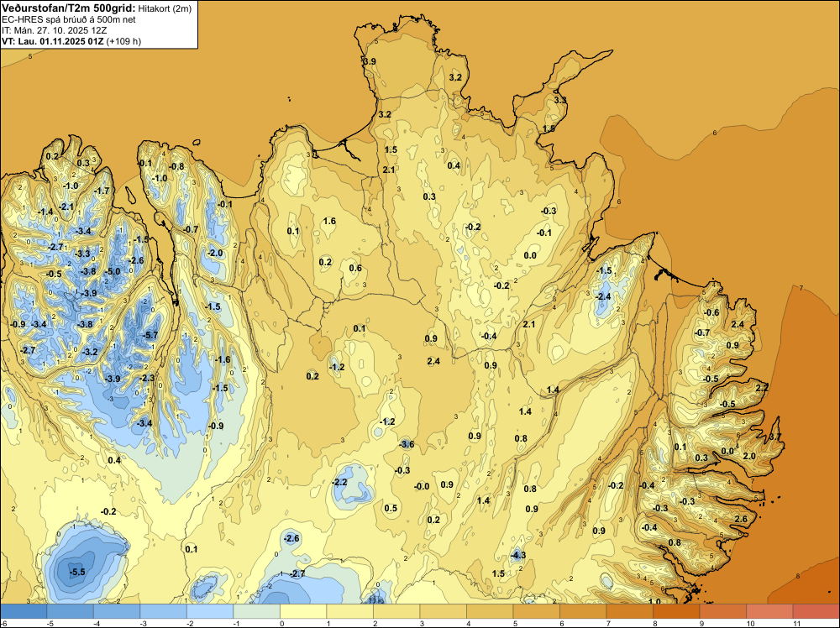This screenshot has width=840, height=628.
Task: Select the legend swatch between -2 and -1
Action: [x=210, y=611]
